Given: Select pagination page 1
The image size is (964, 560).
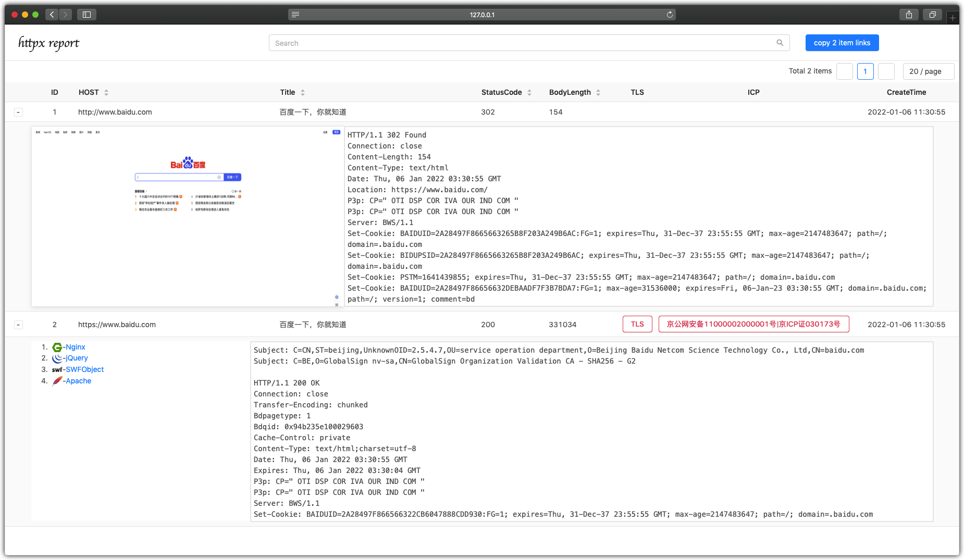Looking at the screenshot, I should point(865,71).
